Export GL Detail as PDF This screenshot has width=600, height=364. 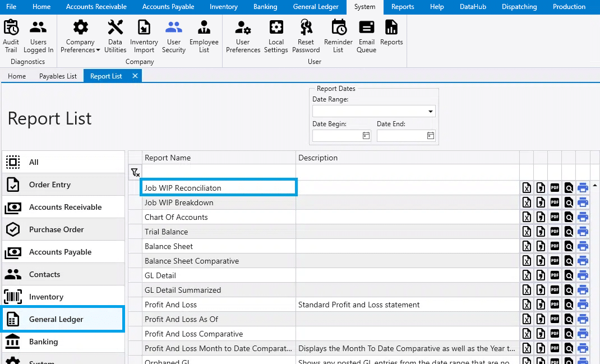click(555, 275)
